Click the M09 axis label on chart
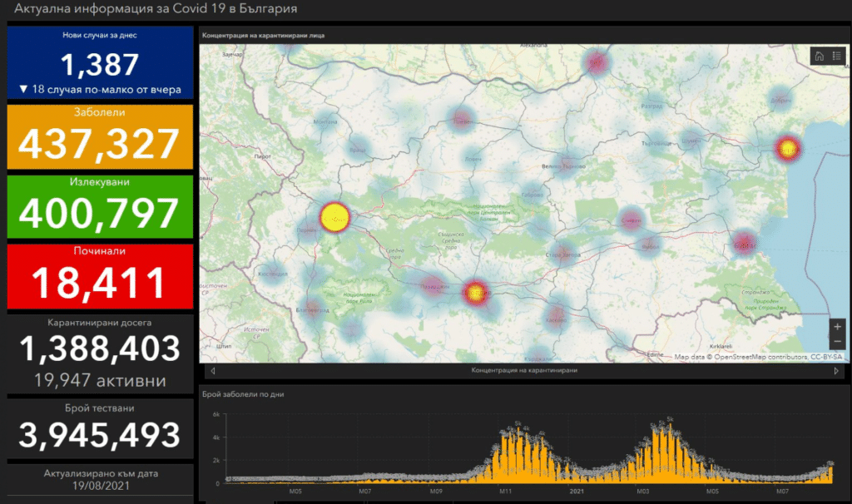 point(436,491)
